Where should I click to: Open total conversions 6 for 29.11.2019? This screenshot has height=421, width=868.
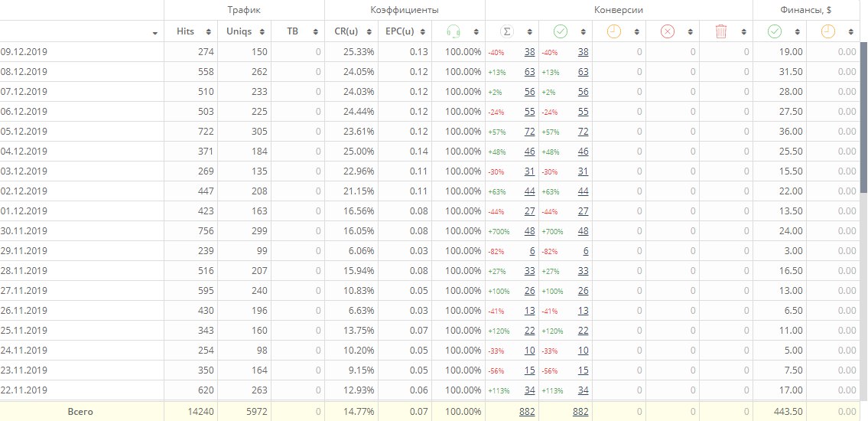click(x=532, y=251)
